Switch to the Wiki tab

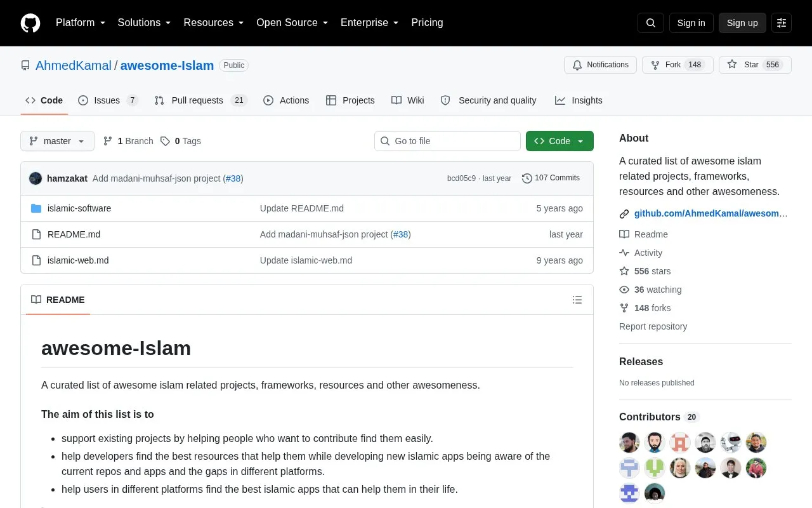point(408,100)
